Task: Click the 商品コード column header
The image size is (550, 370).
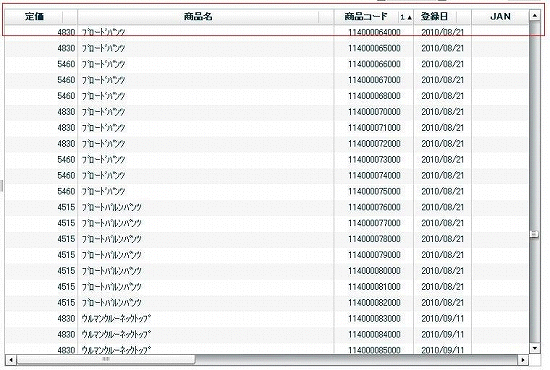Action: pyautogui.click(x=366, y=16)
